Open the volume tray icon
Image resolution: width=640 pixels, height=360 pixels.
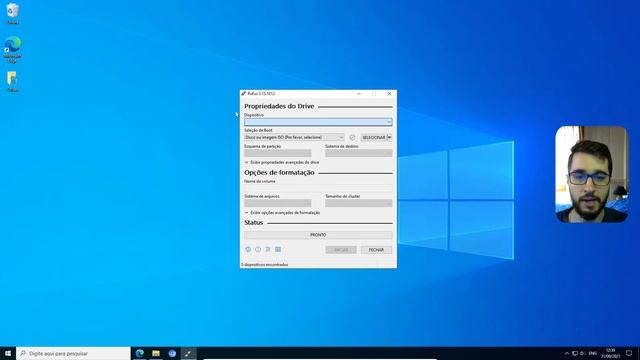[582, 353]
